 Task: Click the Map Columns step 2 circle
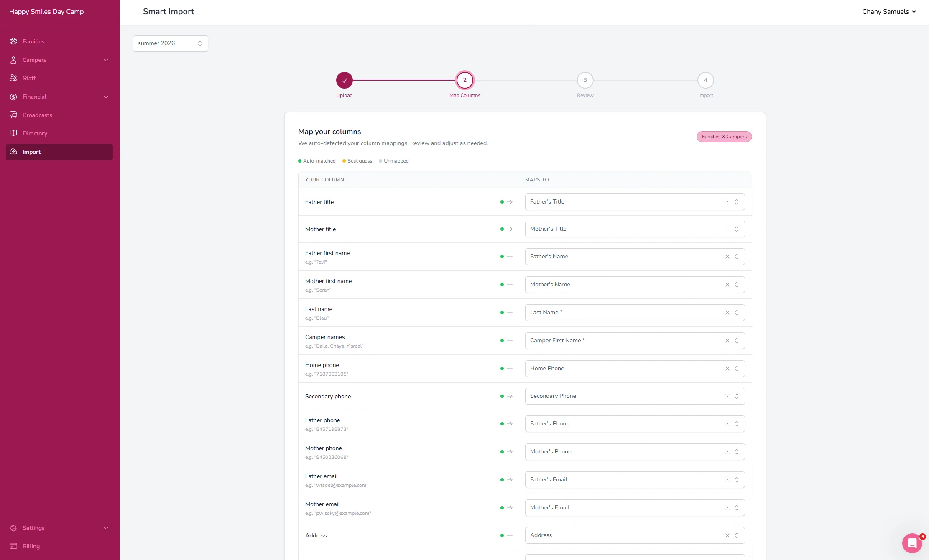[465, 80]
